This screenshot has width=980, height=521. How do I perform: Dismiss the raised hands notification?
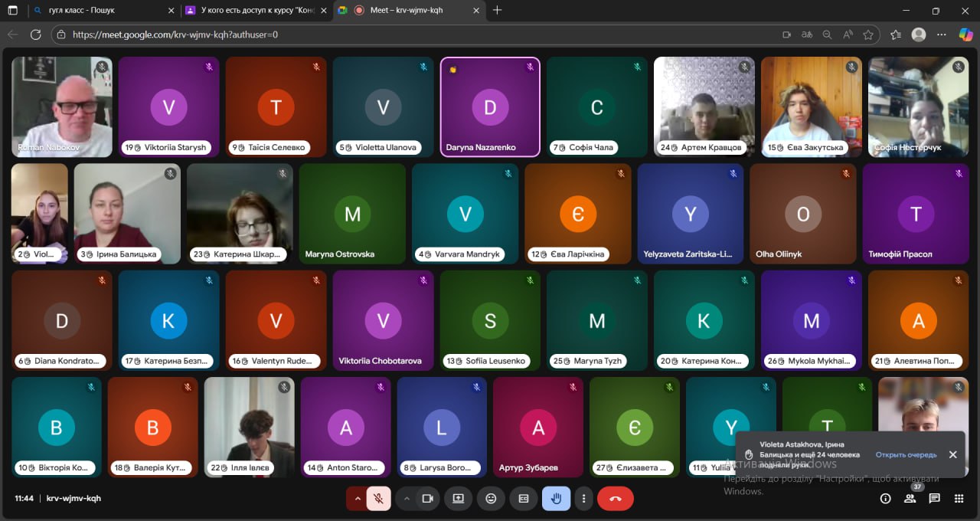952,454
